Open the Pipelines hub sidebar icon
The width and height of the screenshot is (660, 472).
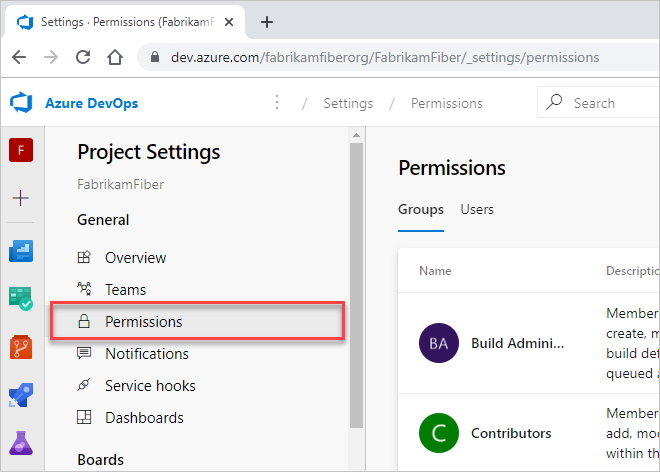coord(21,395)
